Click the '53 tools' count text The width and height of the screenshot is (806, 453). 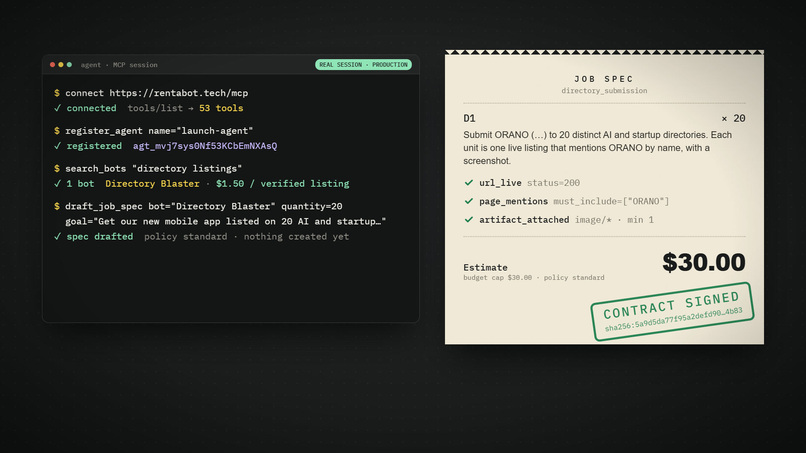(x=221, y=108)
